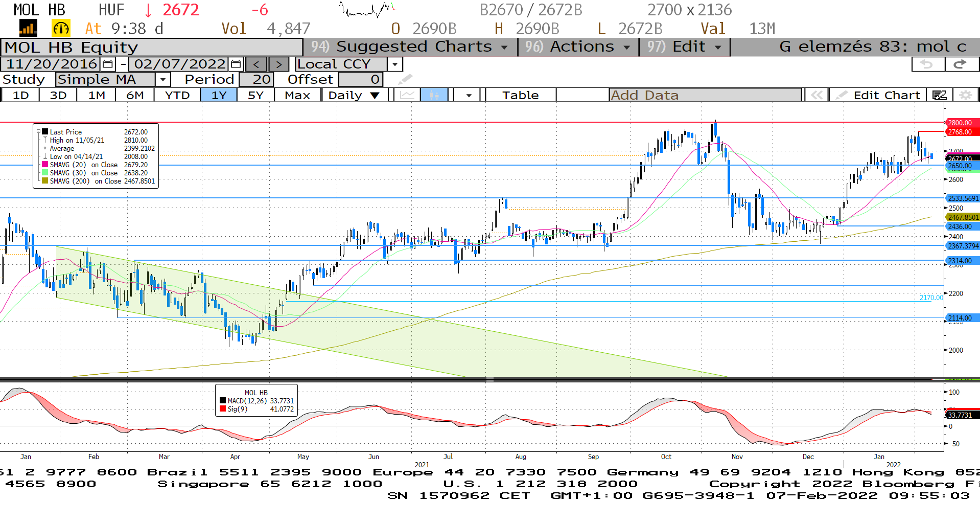Click the 2768.00 red price level label
The height and width of the screenshot is (524, 980).
pos(962,132)
